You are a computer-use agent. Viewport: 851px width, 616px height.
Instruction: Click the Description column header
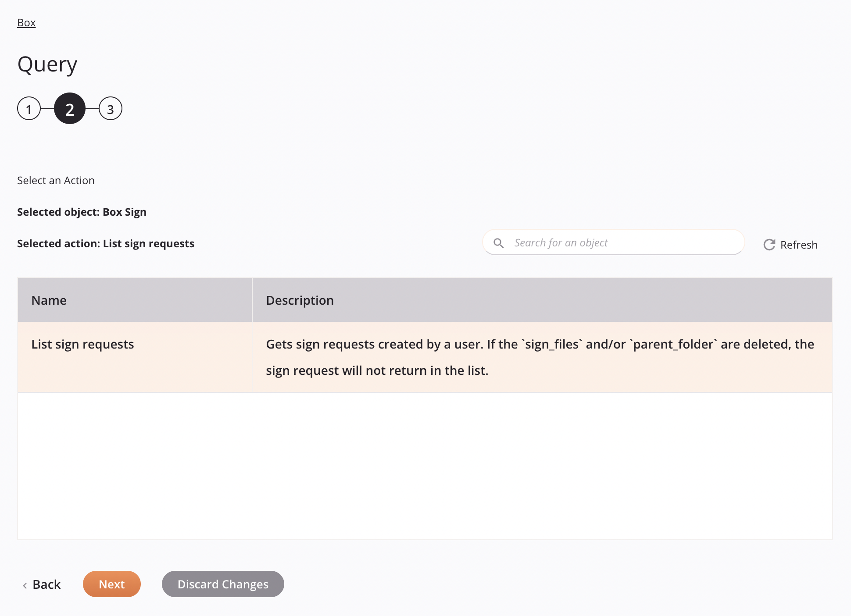pyautogui.click(x=542, y=300)
